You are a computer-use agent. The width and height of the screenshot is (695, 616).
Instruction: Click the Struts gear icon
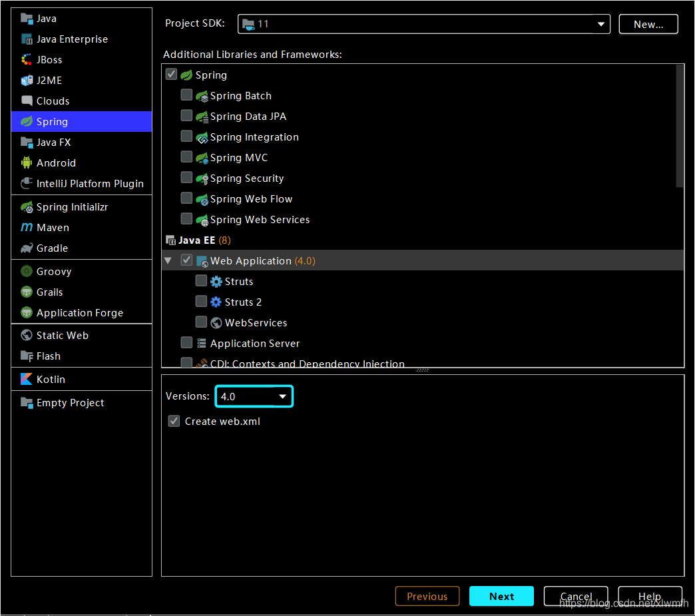click(216, 282)
